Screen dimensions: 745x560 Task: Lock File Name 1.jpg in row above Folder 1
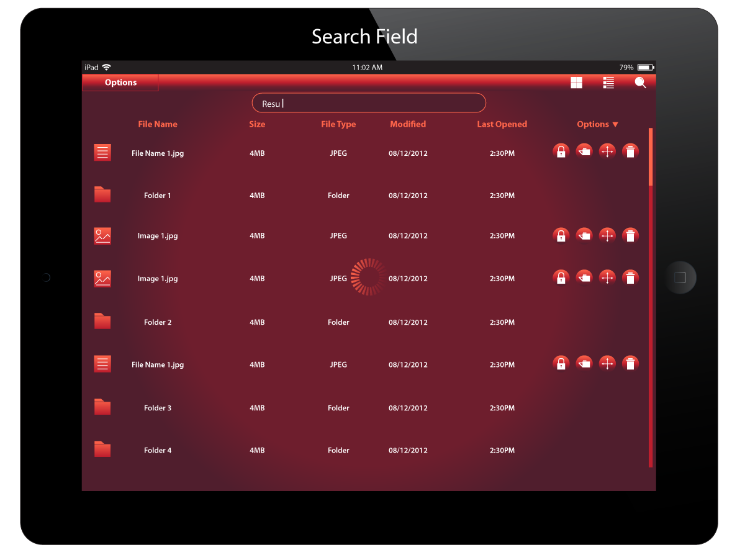[561, 151]
